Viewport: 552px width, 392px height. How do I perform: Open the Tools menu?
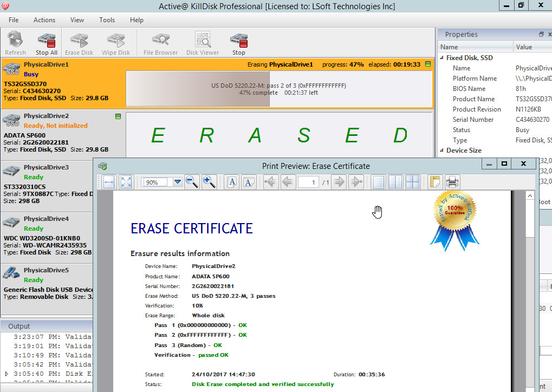coord(107,20)
